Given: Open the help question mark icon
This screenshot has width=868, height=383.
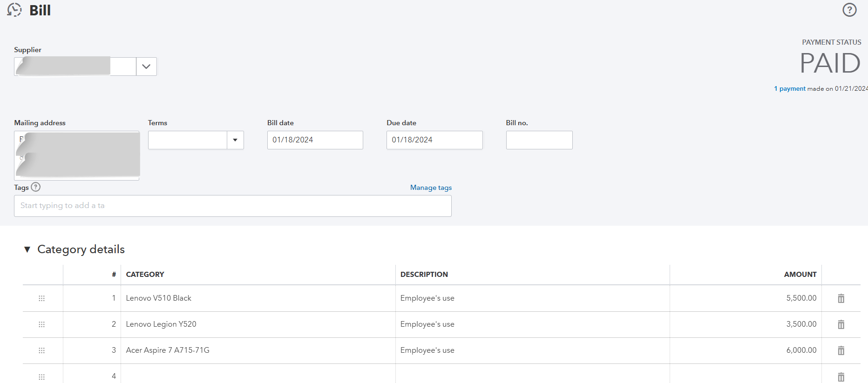Looking at the screenshot, I should pyautogui.click(x=849, y=10).
